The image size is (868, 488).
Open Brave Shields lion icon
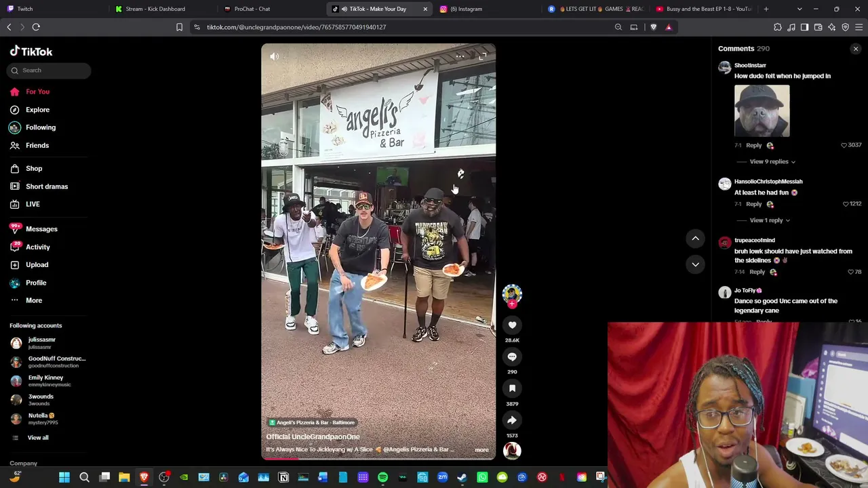[653, 27]
